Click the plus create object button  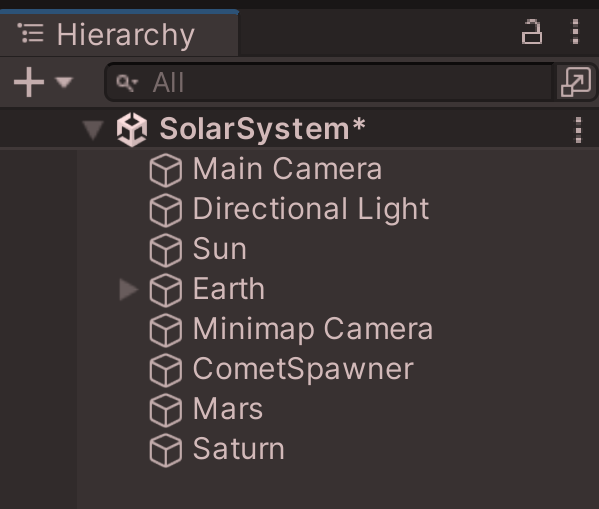point(29,82)
